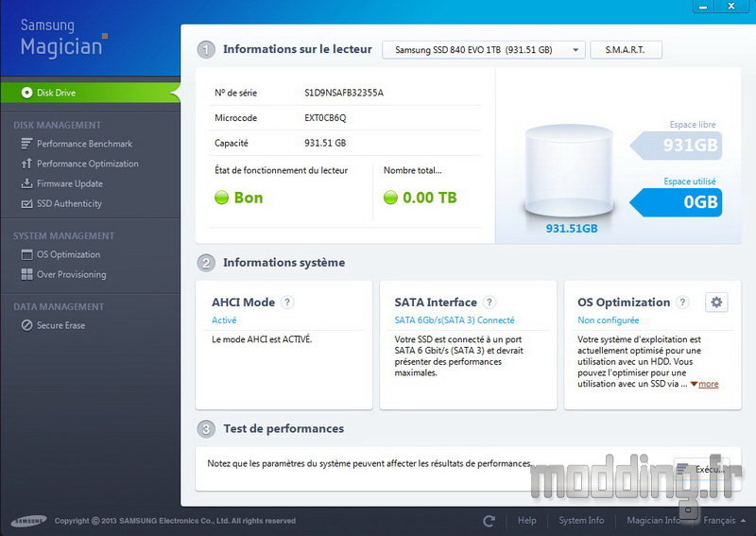Open the Samsung SSD 840 EVO drive dropdown
Viewport: 756px width, 536px height.
click(x=484, y=50)
